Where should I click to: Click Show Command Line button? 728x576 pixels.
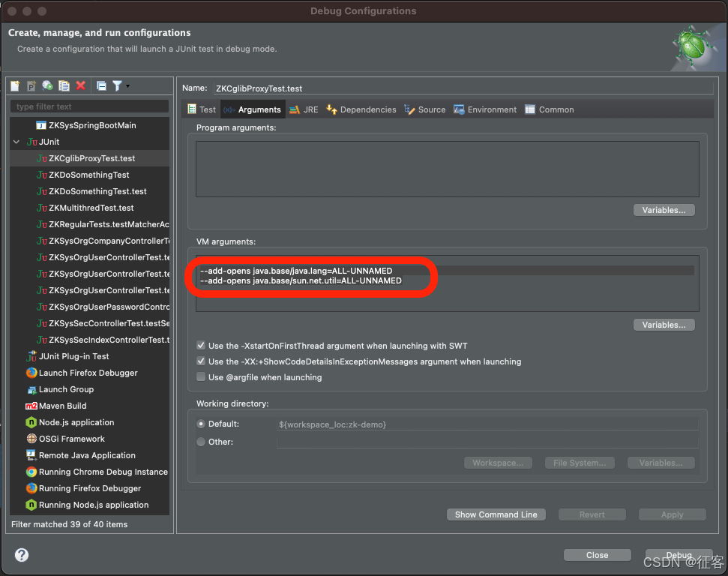click(x=496, y=514)
